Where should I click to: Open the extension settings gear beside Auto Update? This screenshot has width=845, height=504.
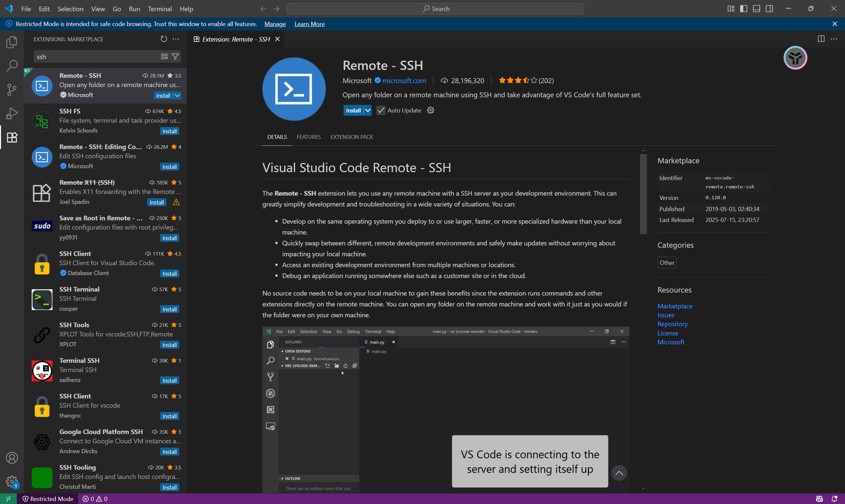(430, 110)
